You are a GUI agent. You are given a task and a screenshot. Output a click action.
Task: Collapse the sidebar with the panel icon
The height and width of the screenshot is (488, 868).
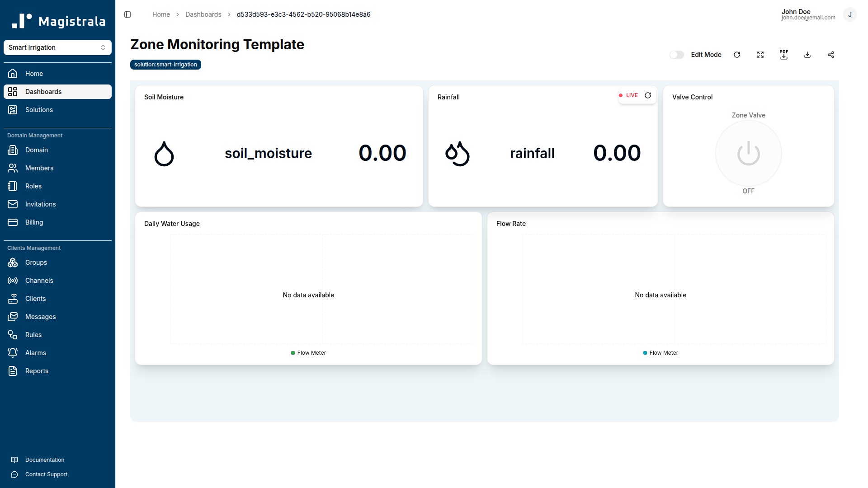pyautogui.click(x=127, y=14)
